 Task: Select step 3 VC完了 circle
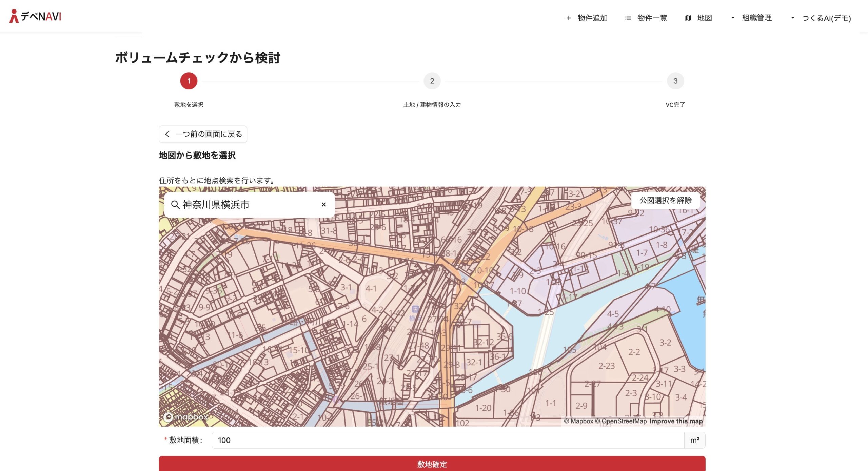click(675, 81)
